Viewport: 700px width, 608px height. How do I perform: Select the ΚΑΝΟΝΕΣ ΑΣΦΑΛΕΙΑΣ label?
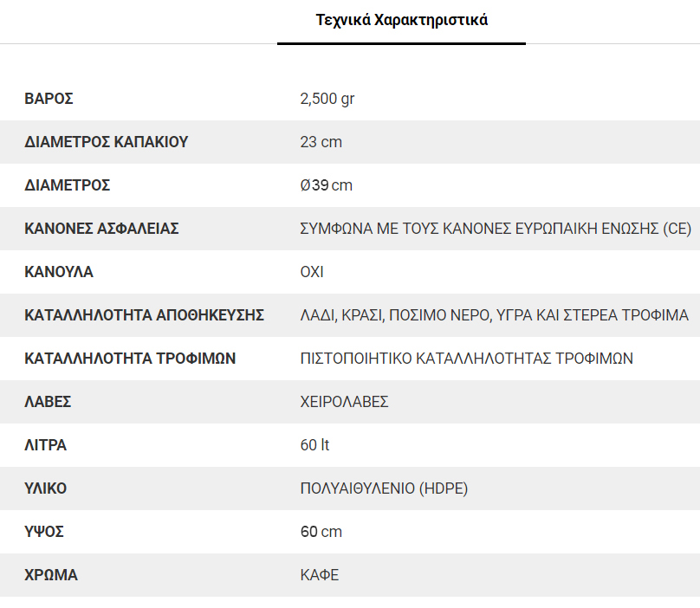[x=101, y=229]
